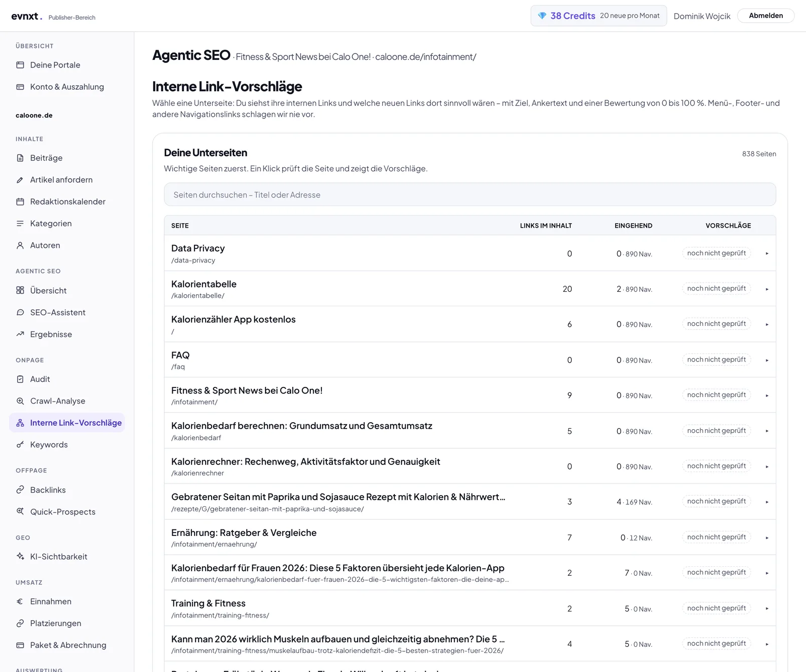Click the EINGEHEND column header
Image resolution: width=806 pixels, height=672 pixels.
pyautogui.click(x=633, y=226)
